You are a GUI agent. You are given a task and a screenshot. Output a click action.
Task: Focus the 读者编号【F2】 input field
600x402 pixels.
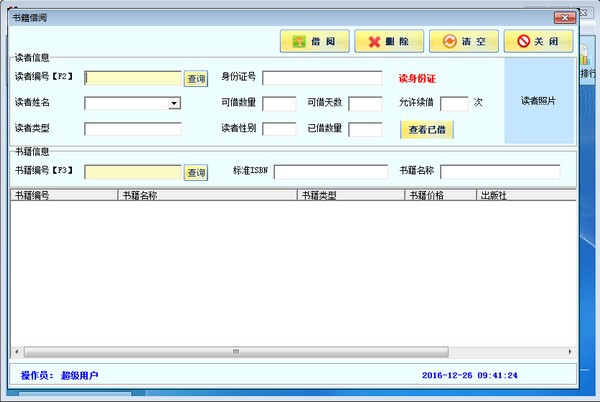(x=132, y=78)
